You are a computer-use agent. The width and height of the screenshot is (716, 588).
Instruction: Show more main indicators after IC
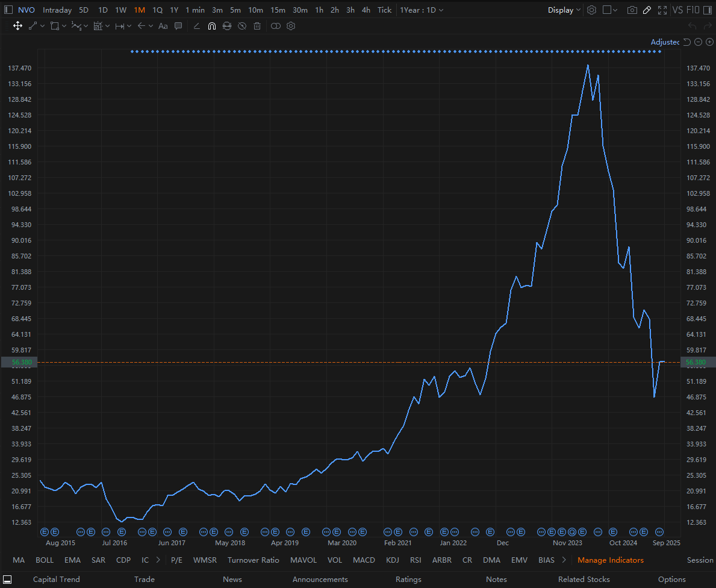[158, 560]
